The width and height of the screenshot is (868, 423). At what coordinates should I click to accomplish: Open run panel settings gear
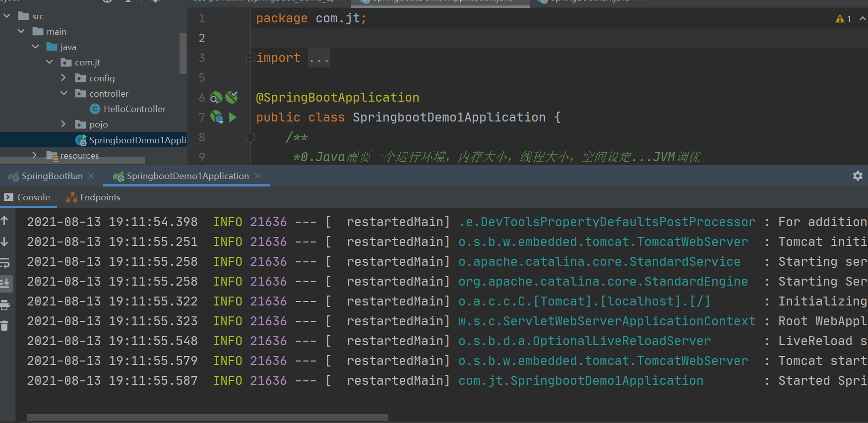pyautogui.click(x=858, y=176)
